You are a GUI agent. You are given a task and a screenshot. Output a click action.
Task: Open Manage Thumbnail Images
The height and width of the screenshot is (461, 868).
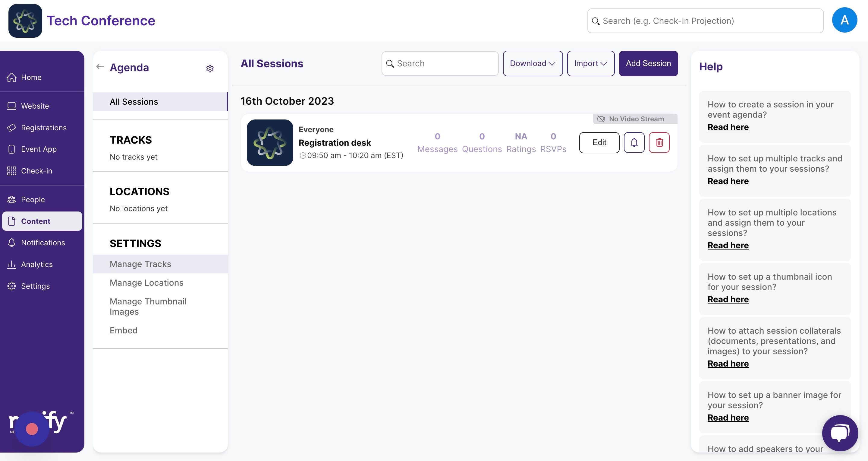pos(148,306)
